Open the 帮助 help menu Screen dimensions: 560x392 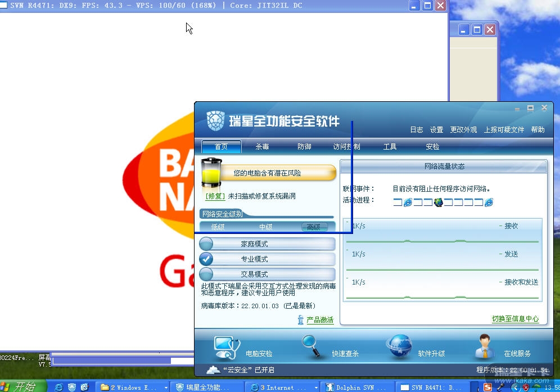click(538, 130)
